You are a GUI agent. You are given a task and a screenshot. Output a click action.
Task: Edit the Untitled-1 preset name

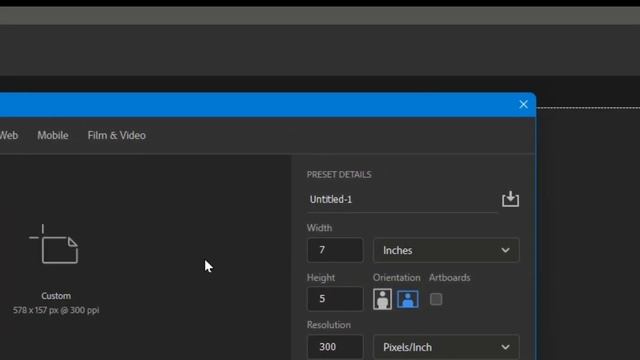(x=402, y=200)
